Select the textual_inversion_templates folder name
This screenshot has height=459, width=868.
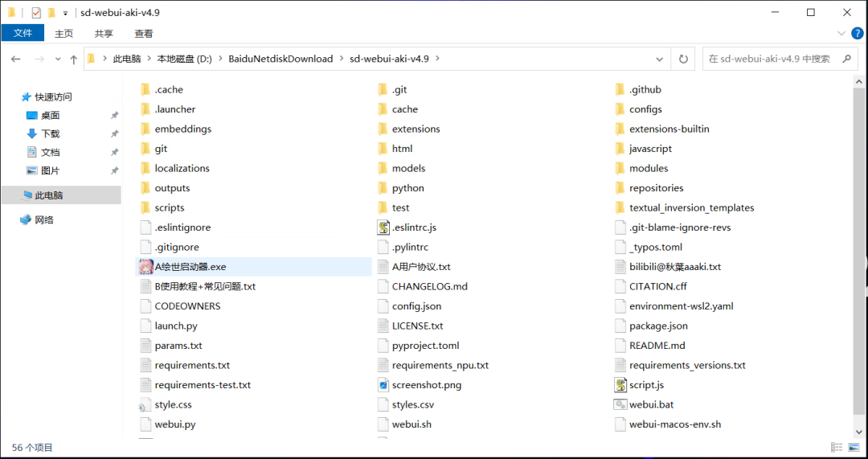coord(691,208)
